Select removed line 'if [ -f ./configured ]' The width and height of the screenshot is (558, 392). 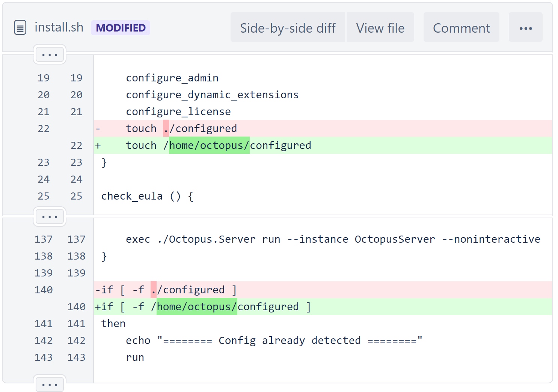323,290
